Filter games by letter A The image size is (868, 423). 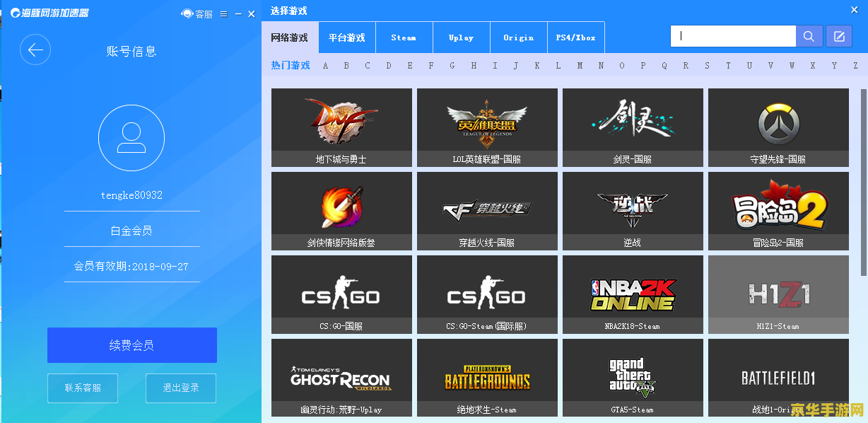325,66
